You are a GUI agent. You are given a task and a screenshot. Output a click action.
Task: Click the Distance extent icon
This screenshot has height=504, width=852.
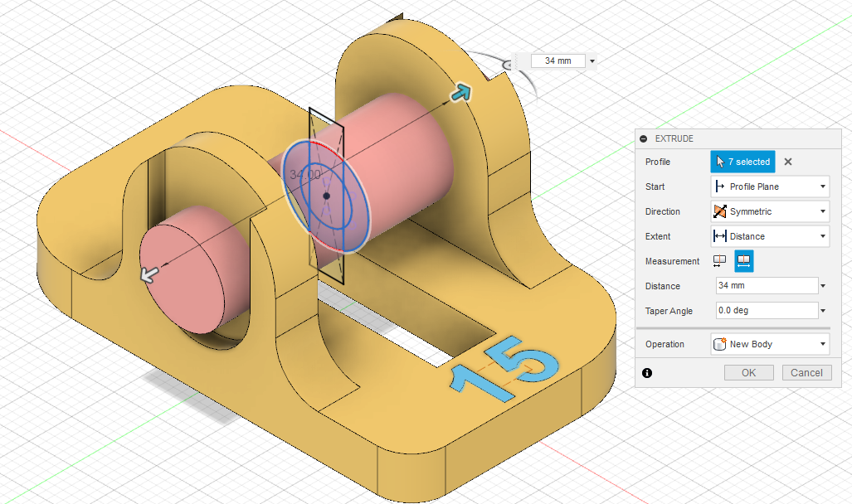720,236
